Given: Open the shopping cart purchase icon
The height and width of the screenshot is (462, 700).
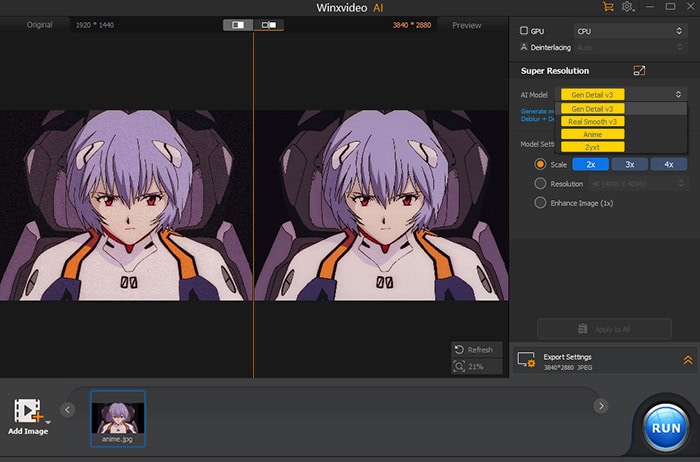Looking at the screenshot, I should [608, 7].
